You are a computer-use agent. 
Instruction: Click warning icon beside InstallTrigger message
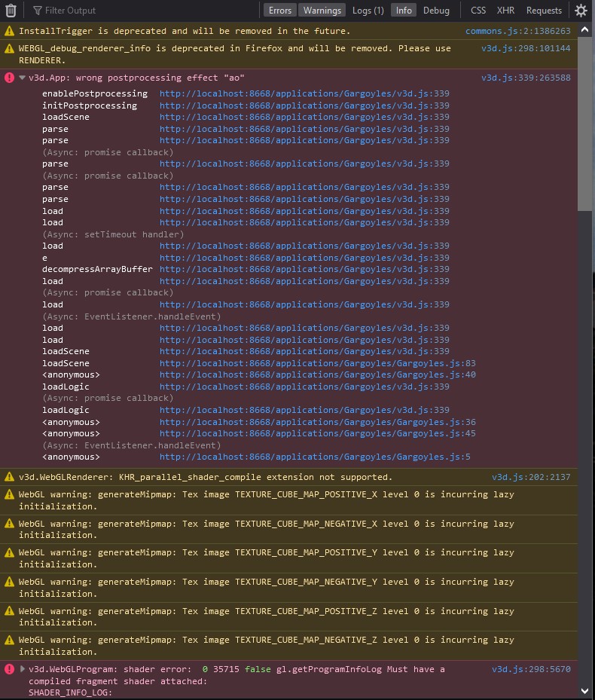(9, 31)
